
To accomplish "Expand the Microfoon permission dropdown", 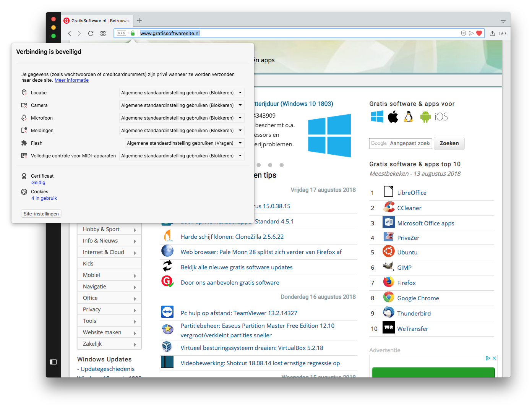I will [182, 118].
